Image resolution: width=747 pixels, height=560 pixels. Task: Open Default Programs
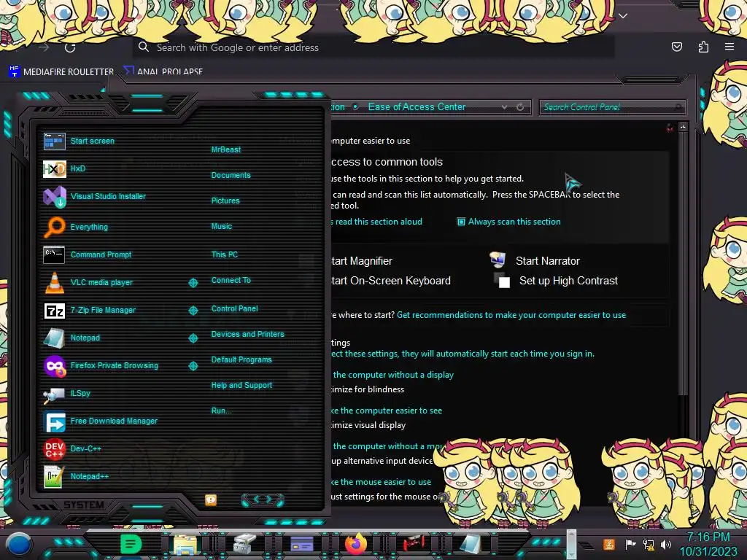coord(241,359)
